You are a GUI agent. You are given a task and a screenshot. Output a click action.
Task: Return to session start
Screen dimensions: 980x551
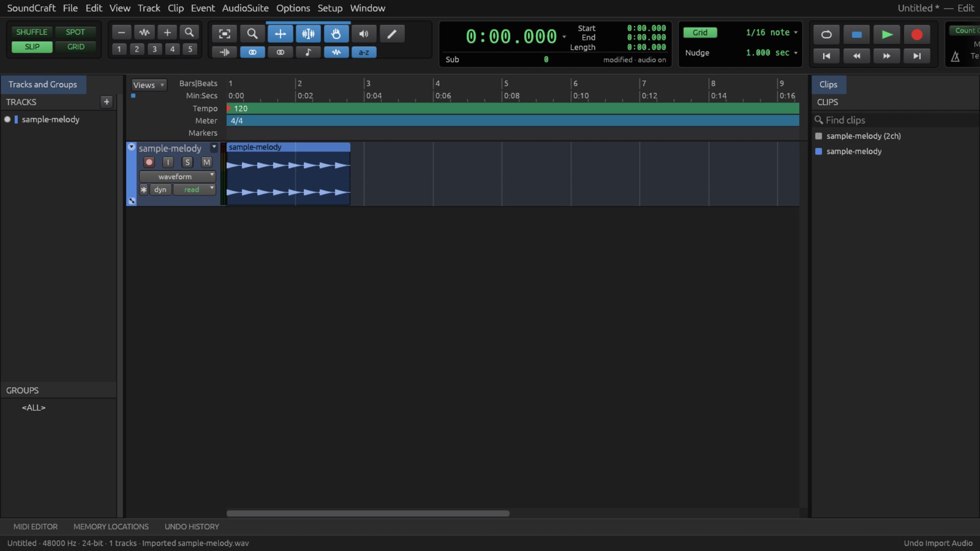pos(826,56)
